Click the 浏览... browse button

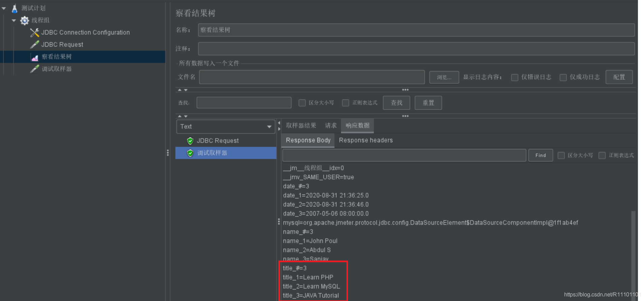coord(444,77)
